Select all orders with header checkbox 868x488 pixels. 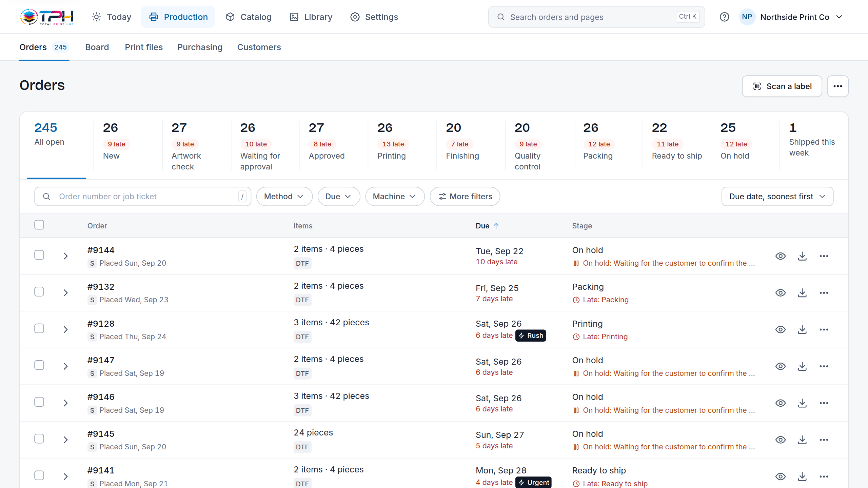39,225
